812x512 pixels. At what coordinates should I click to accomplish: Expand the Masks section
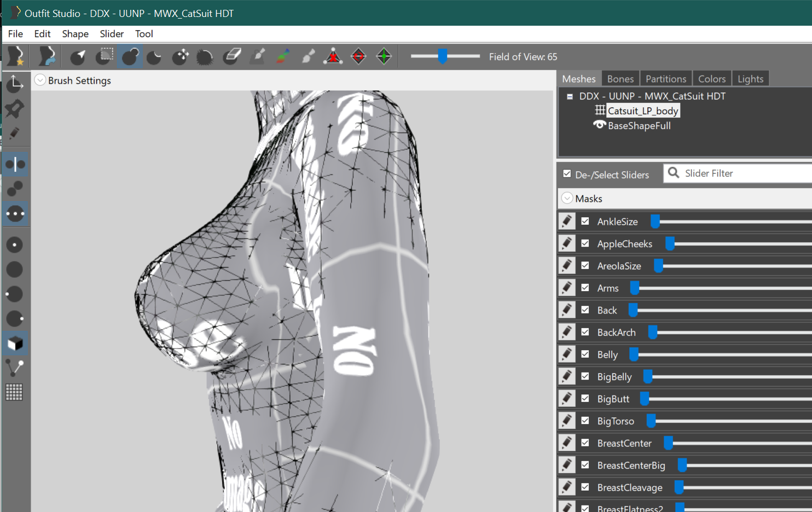pos(567,198)
